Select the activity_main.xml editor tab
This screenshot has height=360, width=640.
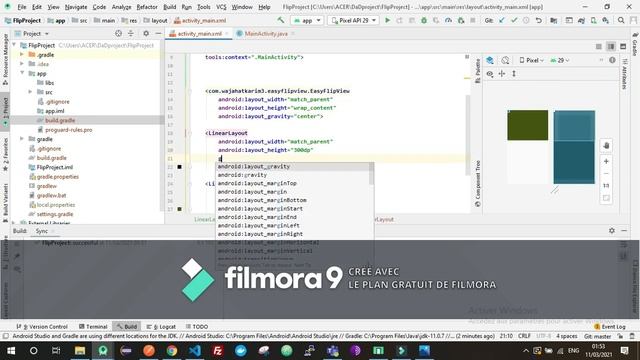click(x=199, y=34)
